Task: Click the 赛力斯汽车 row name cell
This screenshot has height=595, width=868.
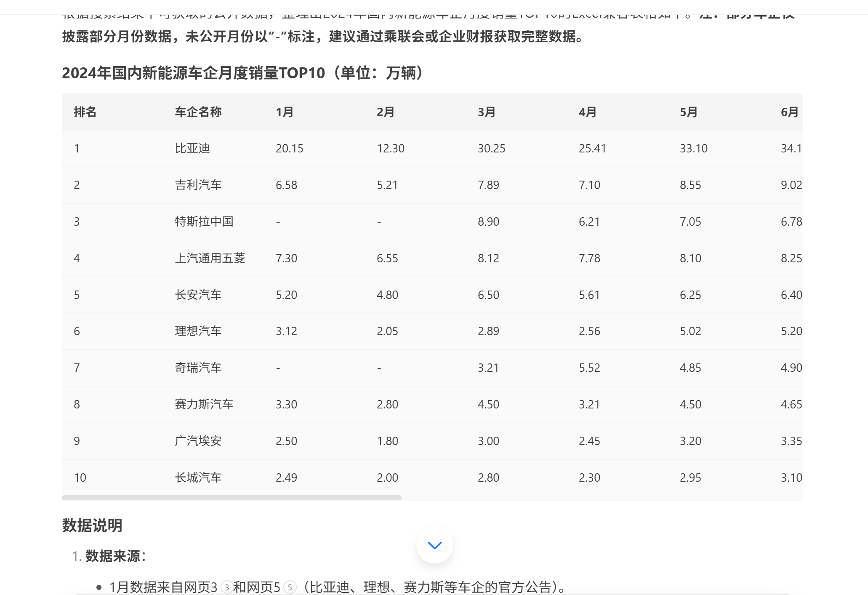Action: (204, 404)
